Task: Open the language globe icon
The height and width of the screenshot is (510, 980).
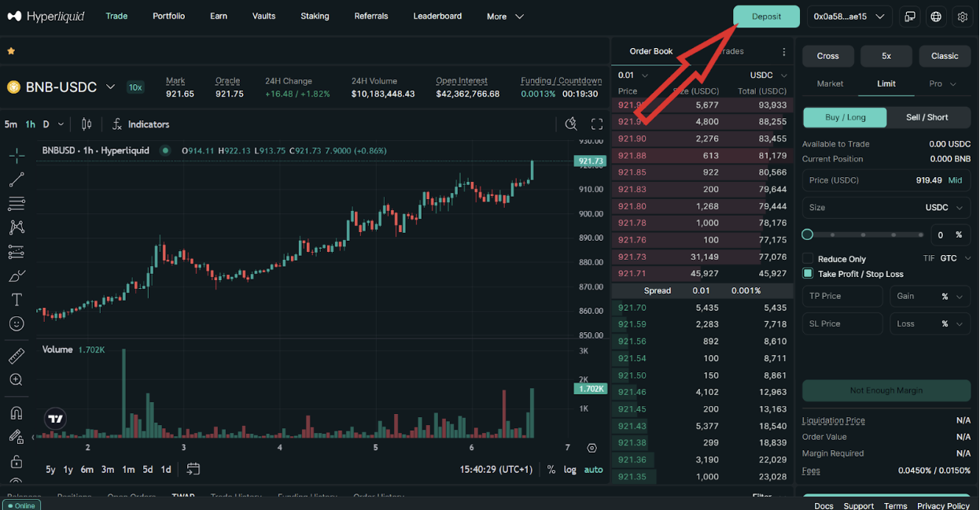Action: pos(936,17)
